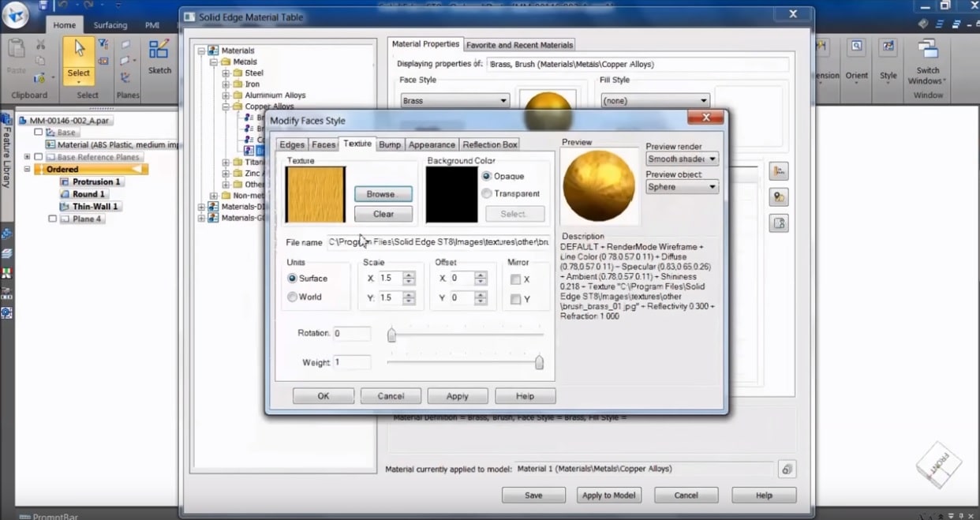
Task: Open the Surfacing ribbon tab
Action: [x=110, y=25]
